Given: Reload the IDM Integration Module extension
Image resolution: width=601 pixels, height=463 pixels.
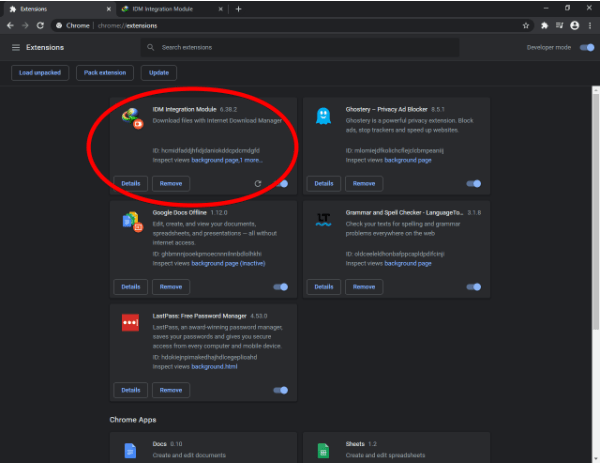Looking at the screenshot, I should pos(258,184).
